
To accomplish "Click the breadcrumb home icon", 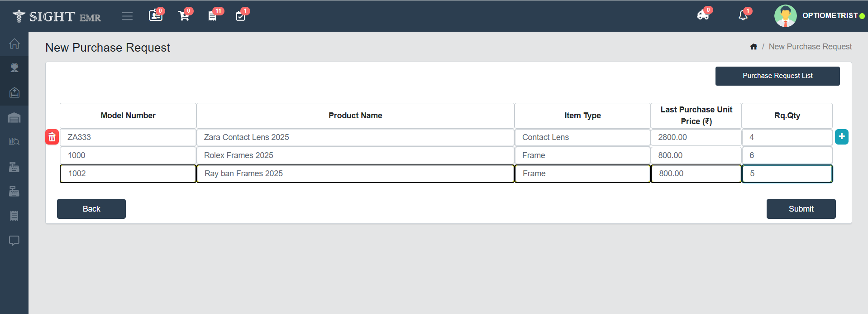I will tap(754, 47).
